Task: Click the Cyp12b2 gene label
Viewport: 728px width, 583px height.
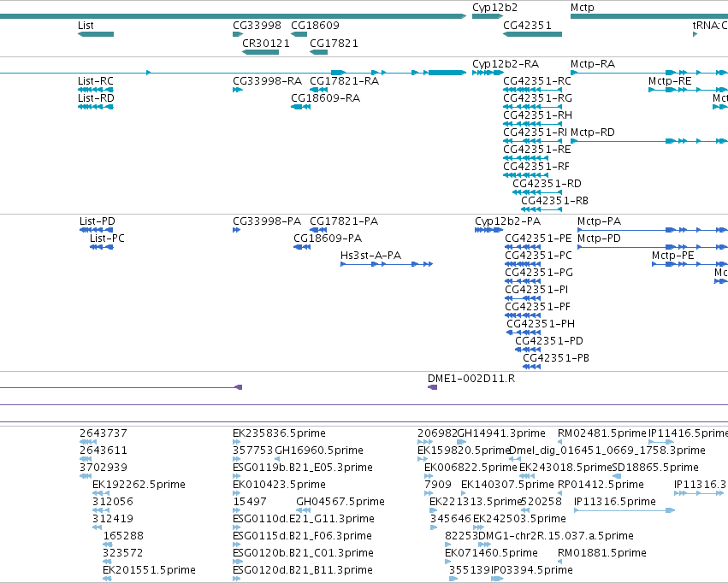Action: pos(494,8)
